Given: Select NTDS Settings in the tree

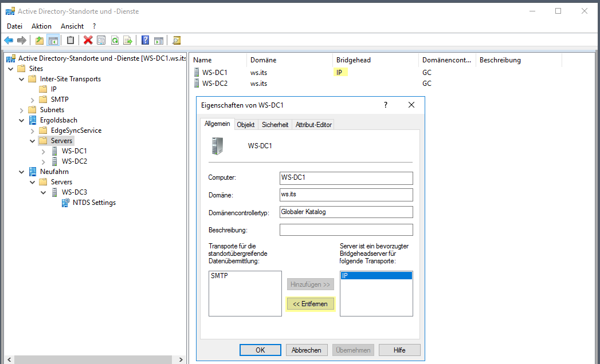Looking at the screenshot, I should pos(94,203).
